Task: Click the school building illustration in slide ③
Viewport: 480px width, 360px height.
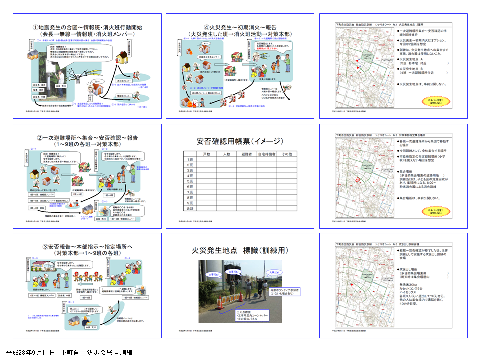Action: pos(43,266)
